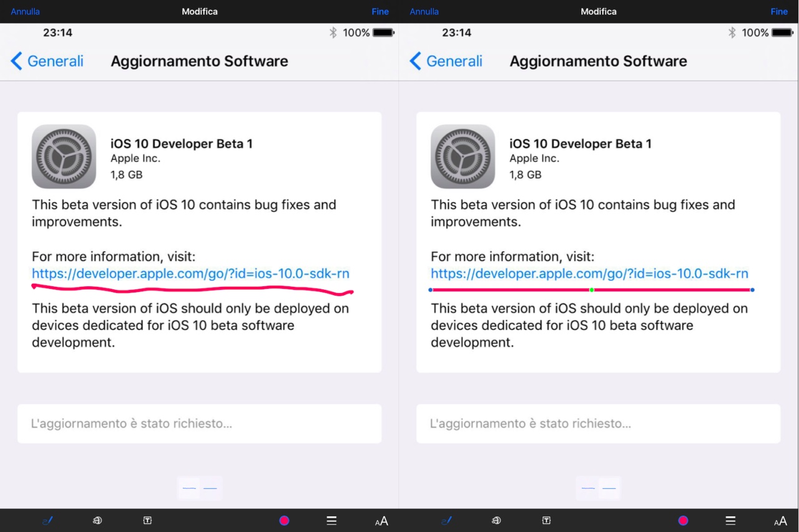Open the font size AA options in left editor
This screenshot has width=799, height=532.
(381, 521)
